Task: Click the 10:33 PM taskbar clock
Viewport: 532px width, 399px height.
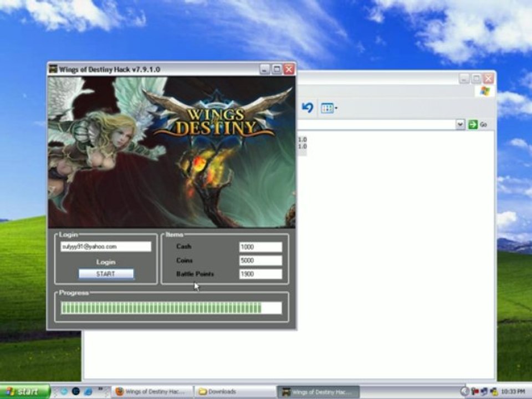Action: [x=513, y=392]
